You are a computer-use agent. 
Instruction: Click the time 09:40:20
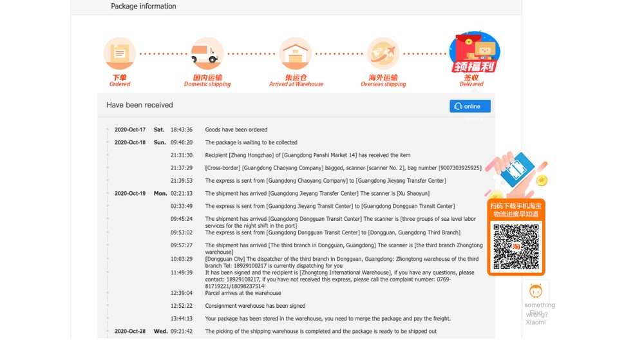pos(182,142)
